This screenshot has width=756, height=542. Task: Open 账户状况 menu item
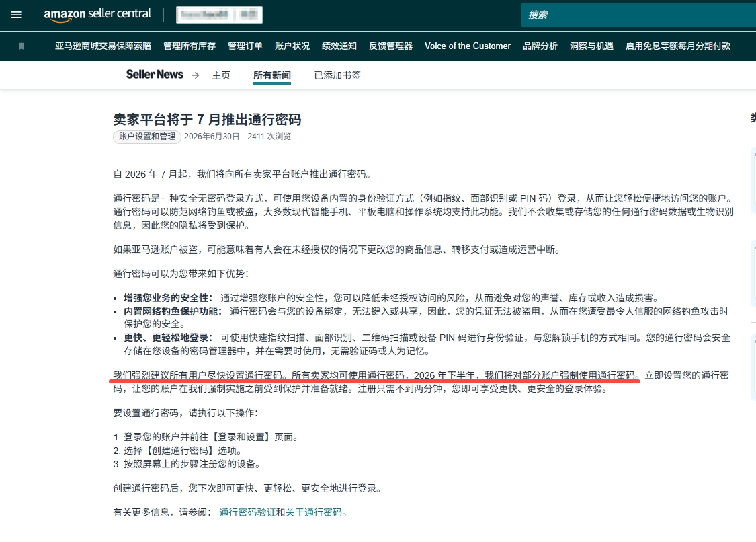coord(292,46)
